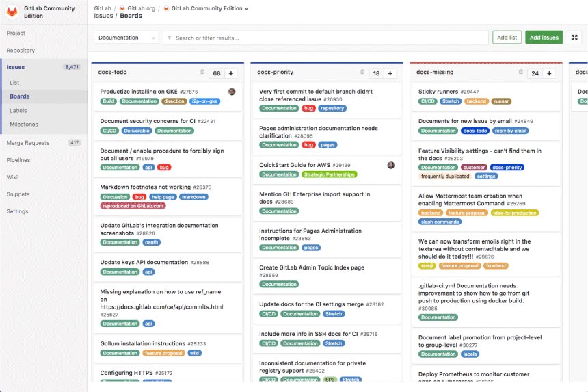
Task: Add new issue to docs-todo list
Action: [231, 73]
